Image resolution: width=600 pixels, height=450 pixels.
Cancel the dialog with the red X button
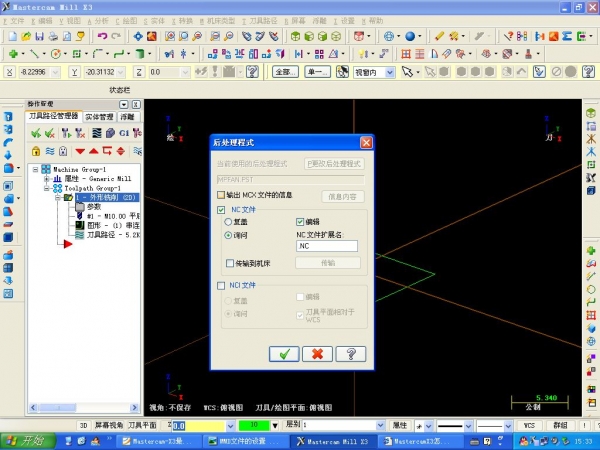tap(317, 354)
